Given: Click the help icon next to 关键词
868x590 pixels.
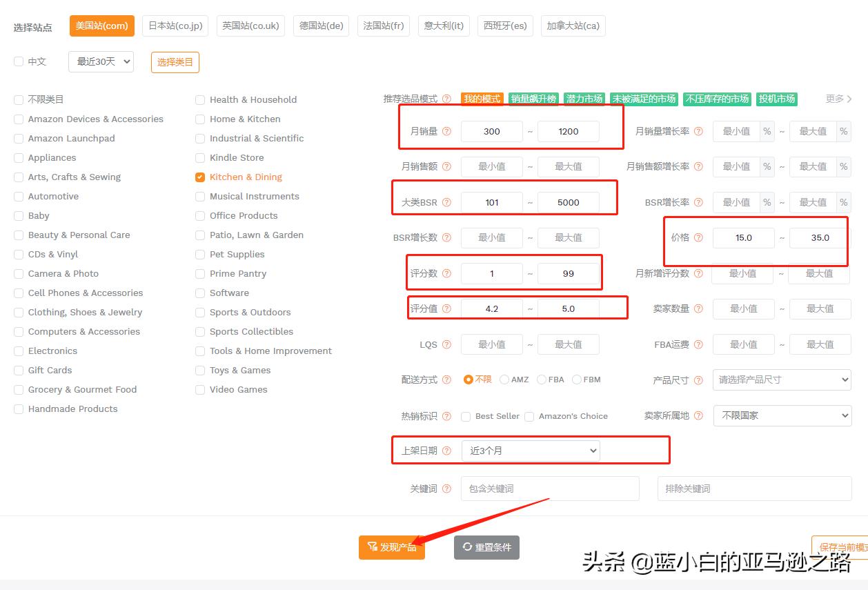Looking at the screenshot, I should (447, 489).
